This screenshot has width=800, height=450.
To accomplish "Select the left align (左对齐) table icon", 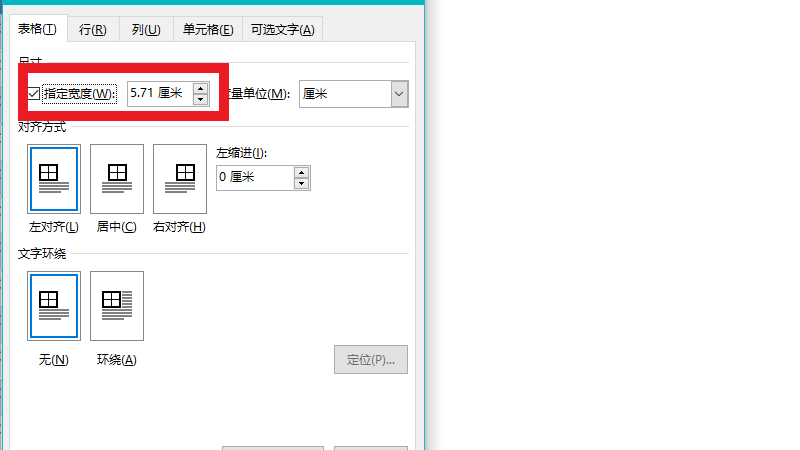I will pos(54,179).
